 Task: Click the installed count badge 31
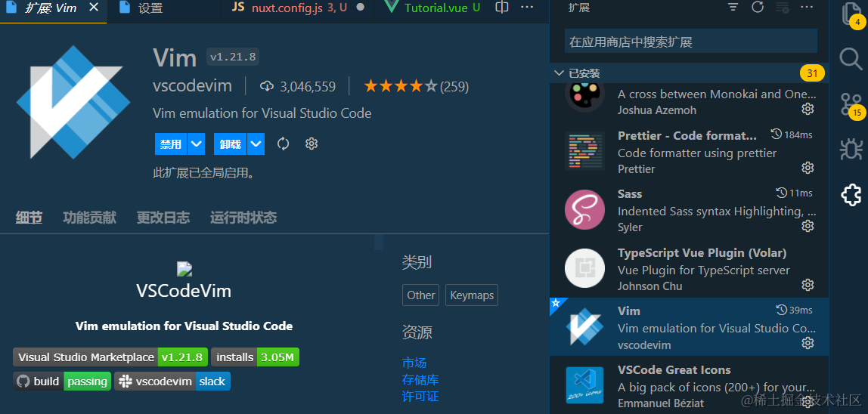pyautogui.click(x=812, y=73)
